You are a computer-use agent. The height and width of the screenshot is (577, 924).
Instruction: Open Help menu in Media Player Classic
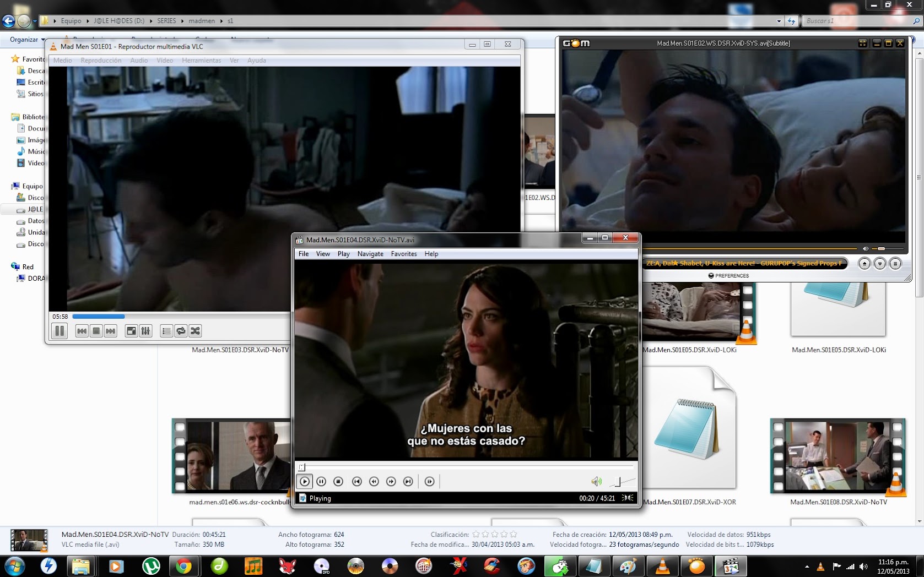pyautogui.click(x=431, y=254)
